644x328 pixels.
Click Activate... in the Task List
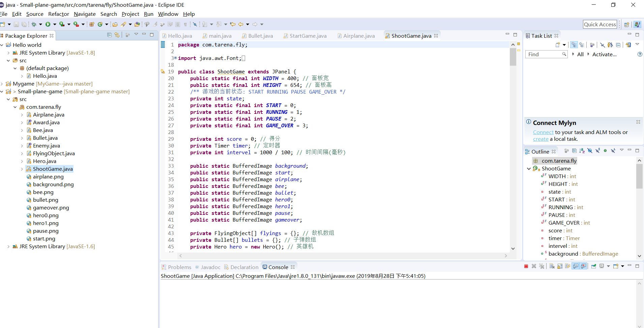coord(604,55)
